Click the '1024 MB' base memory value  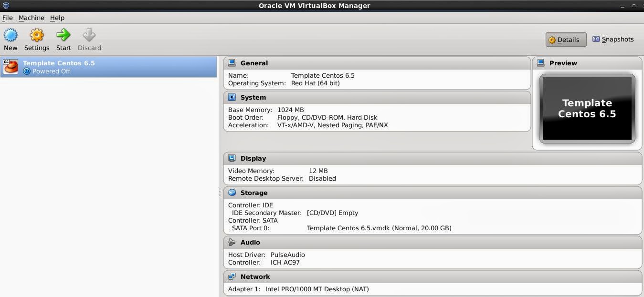click(290, 110)
